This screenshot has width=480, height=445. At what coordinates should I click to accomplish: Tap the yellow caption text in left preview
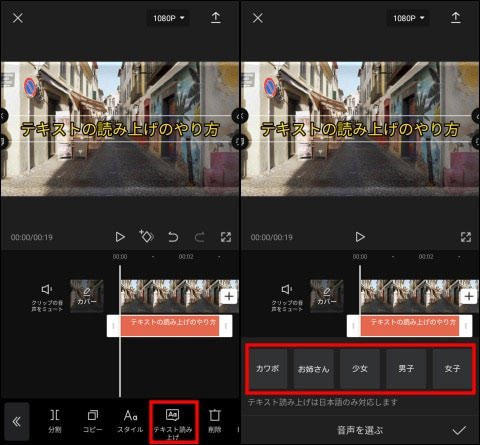pos(120,129)
